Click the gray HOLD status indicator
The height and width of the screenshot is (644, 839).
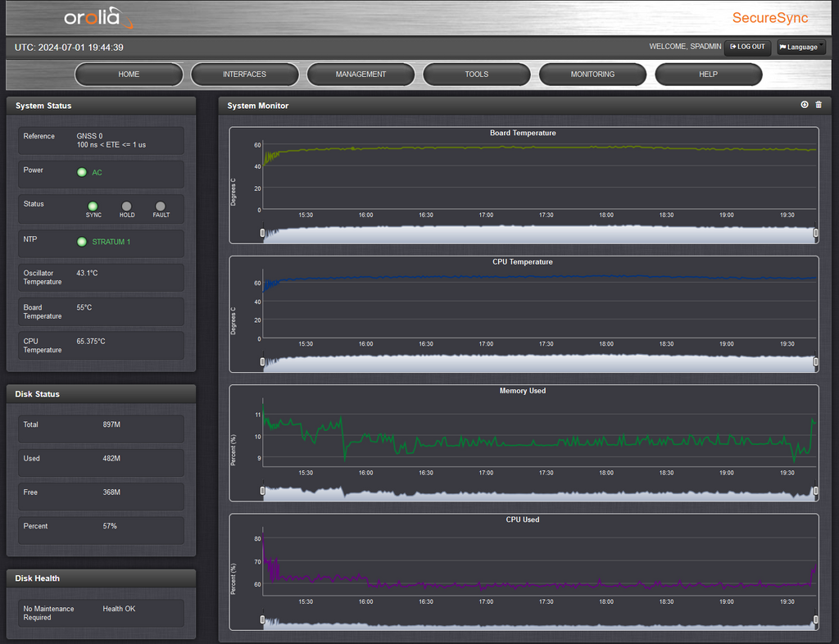pos(126,206)
